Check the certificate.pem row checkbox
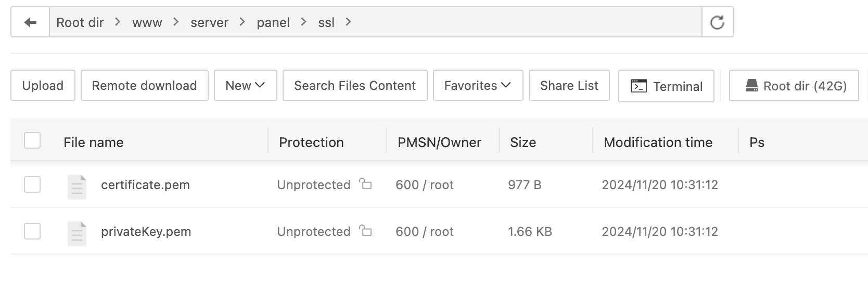 (x=32, y=184)
